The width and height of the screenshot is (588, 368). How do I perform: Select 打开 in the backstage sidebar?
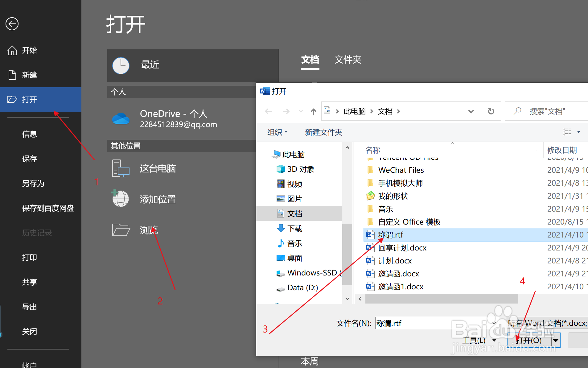click(41, 100)
